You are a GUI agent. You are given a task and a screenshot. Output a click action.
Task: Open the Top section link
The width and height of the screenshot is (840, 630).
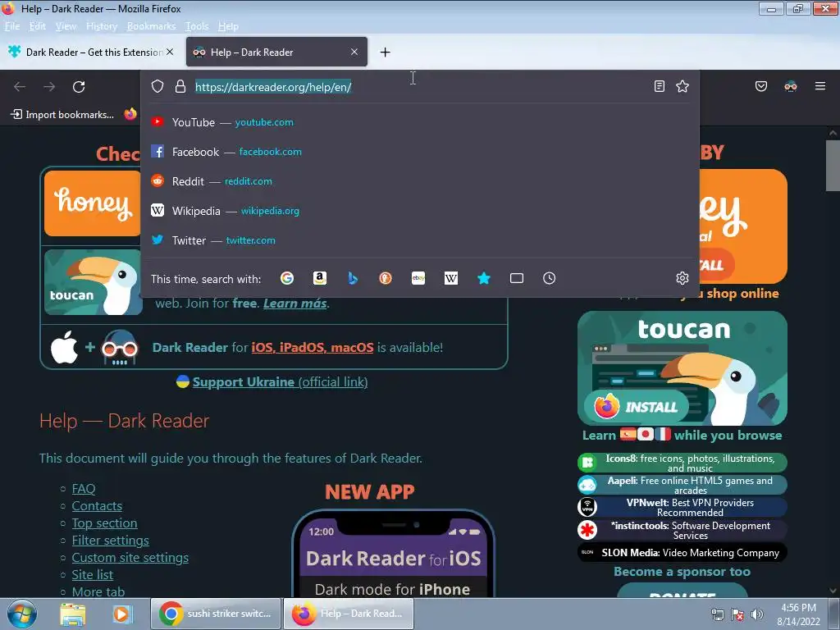104,523
